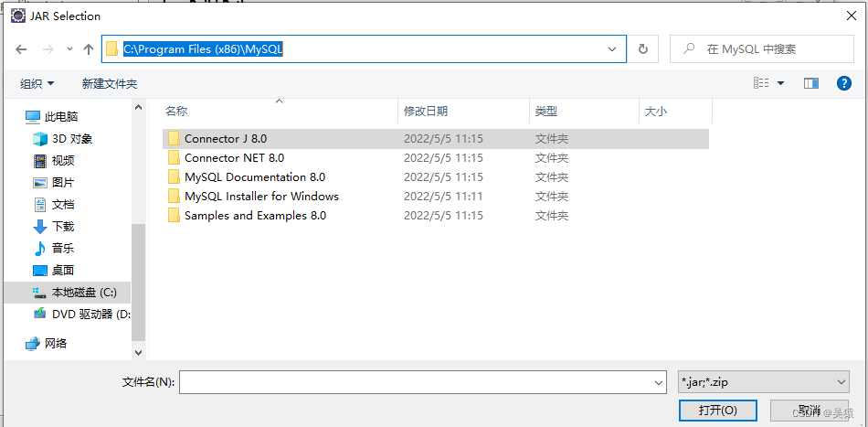
Task: Open help with the question mark
Action: click(x=843, y=83)
